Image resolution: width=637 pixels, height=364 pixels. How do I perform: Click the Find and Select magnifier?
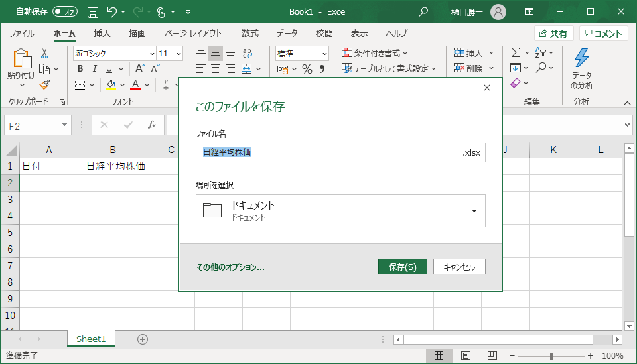(541, 68)
